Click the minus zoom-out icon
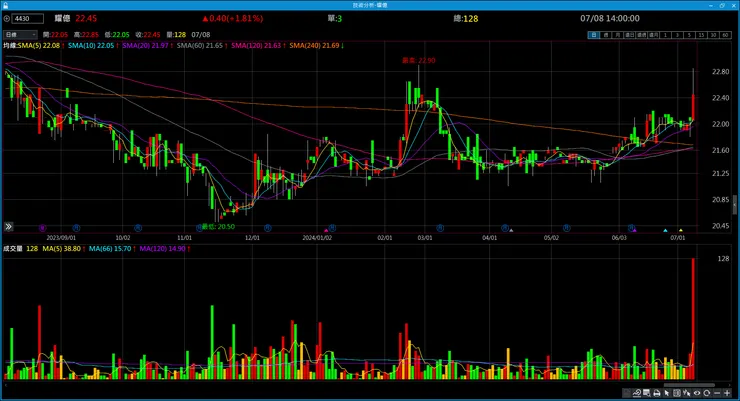The height and width of the screenshot is (401, 740). [717, 393]
